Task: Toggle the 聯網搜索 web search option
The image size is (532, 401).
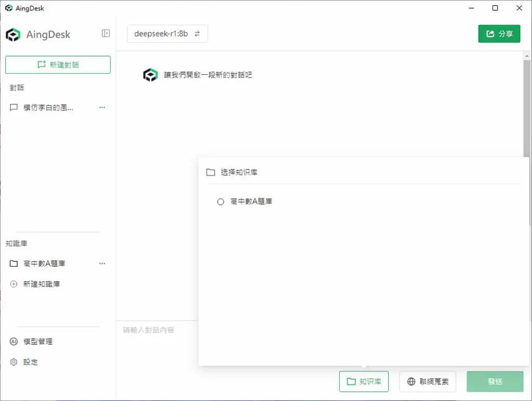Action: [428, 382]
